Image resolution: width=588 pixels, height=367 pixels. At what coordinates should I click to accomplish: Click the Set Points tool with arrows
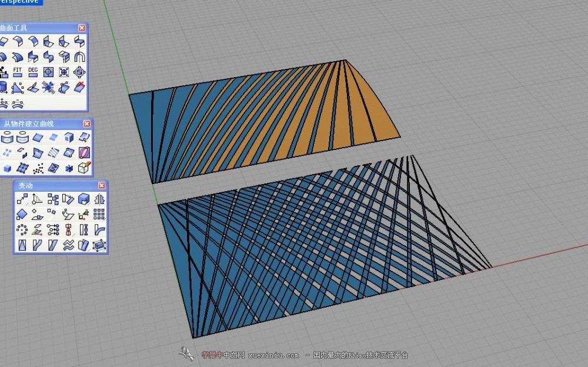pyautogui.click(x=53, y=229)
